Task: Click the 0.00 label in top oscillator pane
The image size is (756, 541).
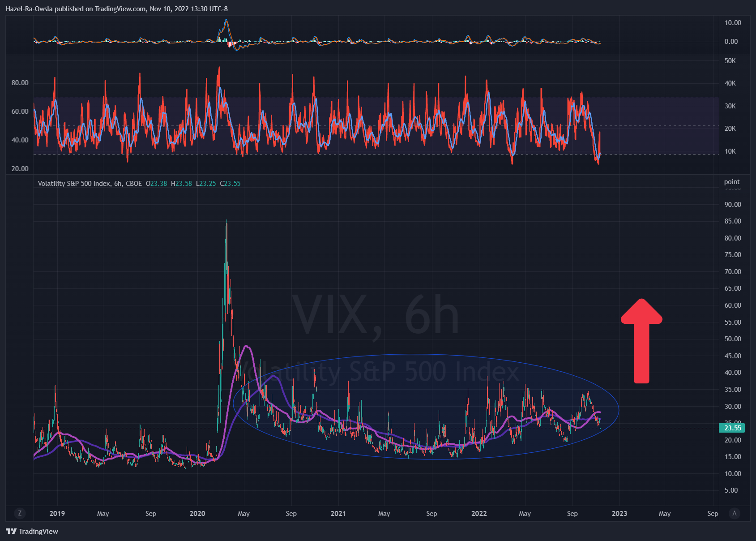Action: [731, 41]
